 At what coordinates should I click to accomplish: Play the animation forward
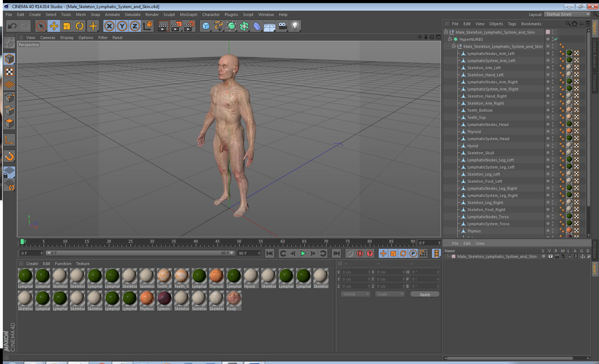[x=303, y=253]
